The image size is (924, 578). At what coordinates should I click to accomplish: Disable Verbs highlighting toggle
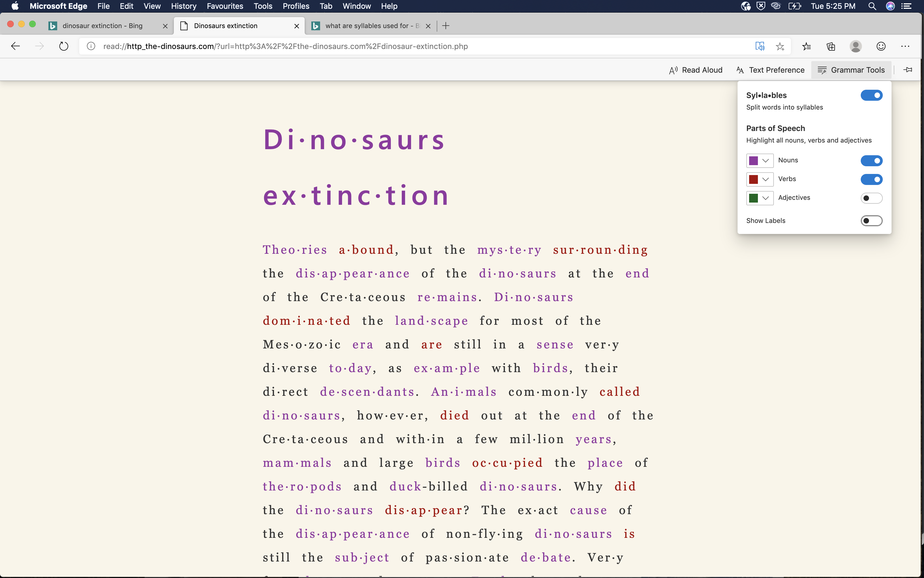[x=871, y=179]
